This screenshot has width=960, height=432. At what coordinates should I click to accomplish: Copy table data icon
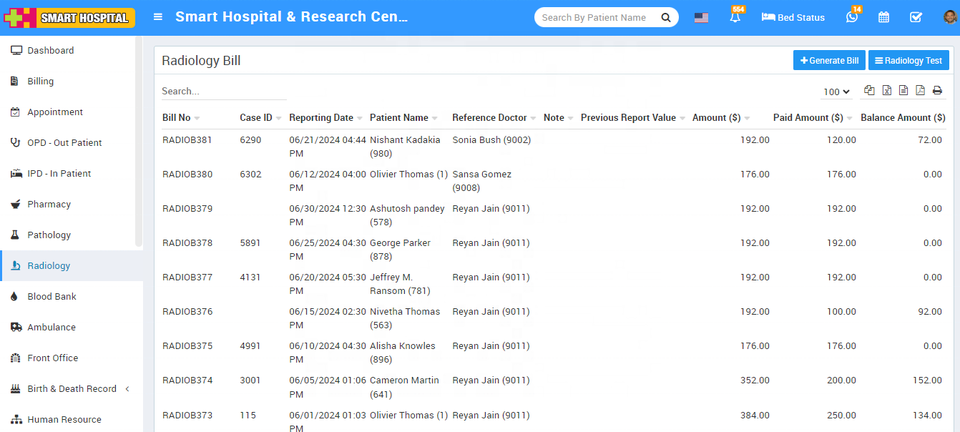[869, 91]
